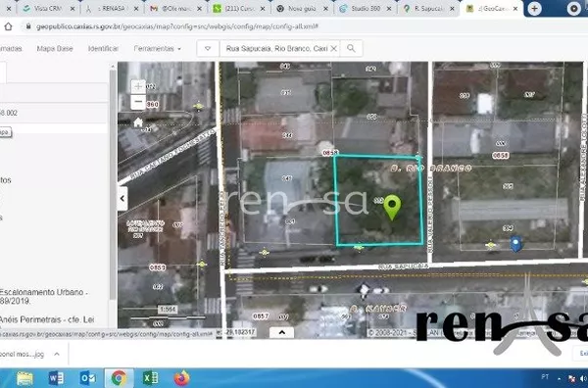588x388 pixels.
Task: Expand the downloaded jpg file options
Action: 57,355
